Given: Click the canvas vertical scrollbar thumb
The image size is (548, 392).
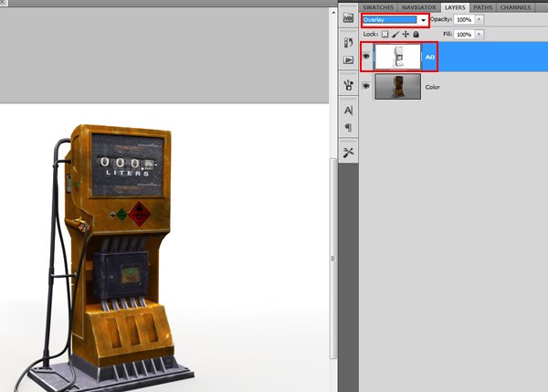Looking at the screenshot, I should (x=333, y=259).
